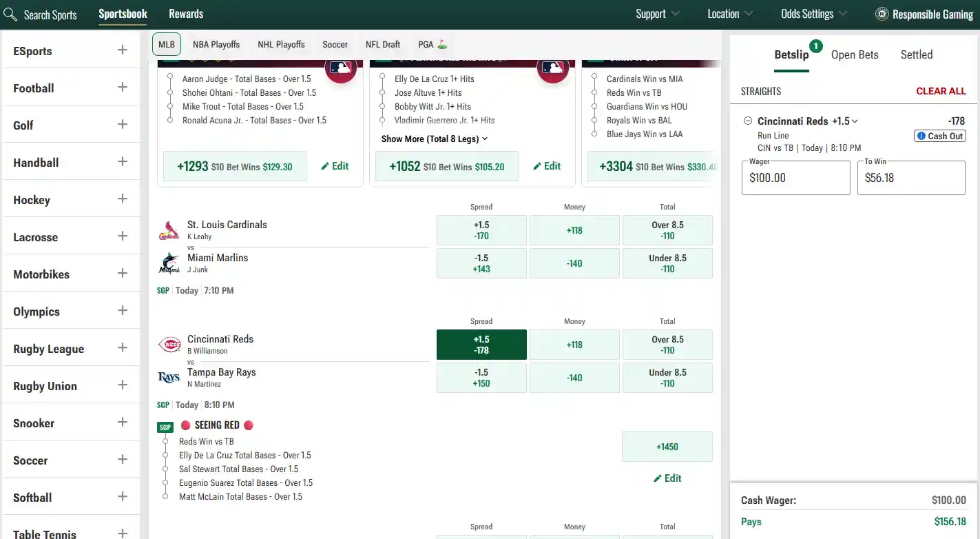Screen dimensions: 980x539
Task: Open the Open Bets tab
Action: 855,54
